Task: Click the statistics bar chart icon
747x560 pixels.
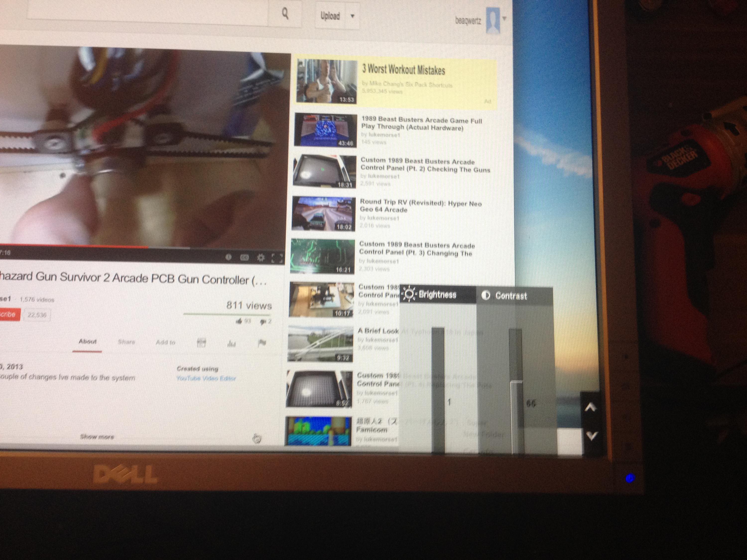Action: coord(231,344)
